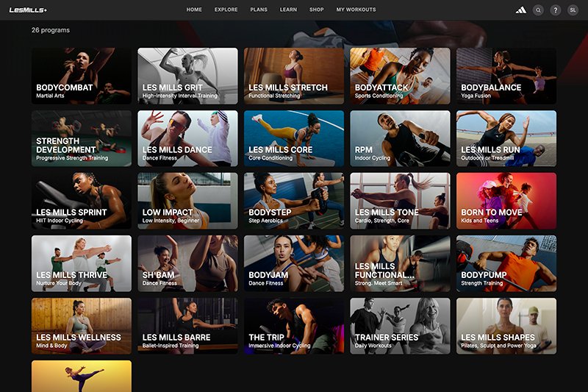Select the LES MILLS STRETCH card
Screen dimensions: 588x392
293,76
